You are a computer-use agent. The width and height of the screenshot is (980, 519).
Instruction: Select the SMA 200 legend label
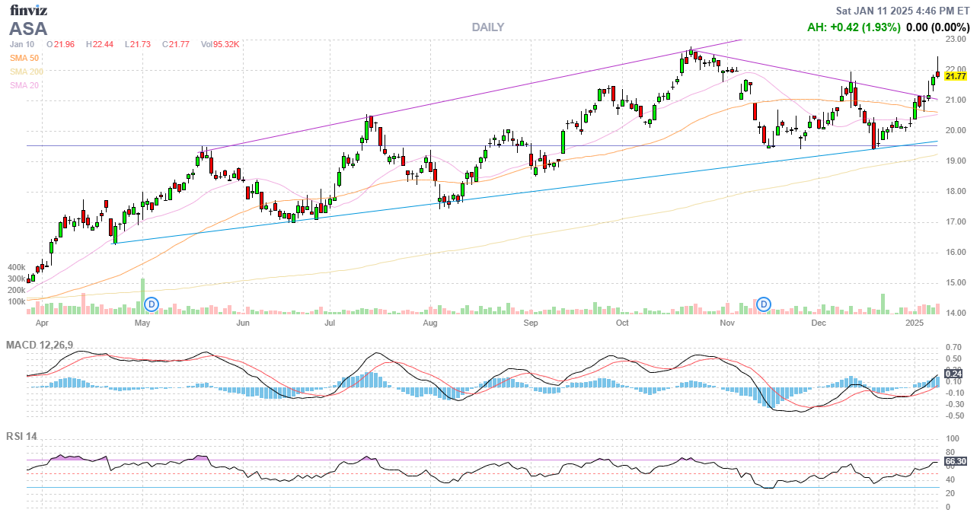27,72
